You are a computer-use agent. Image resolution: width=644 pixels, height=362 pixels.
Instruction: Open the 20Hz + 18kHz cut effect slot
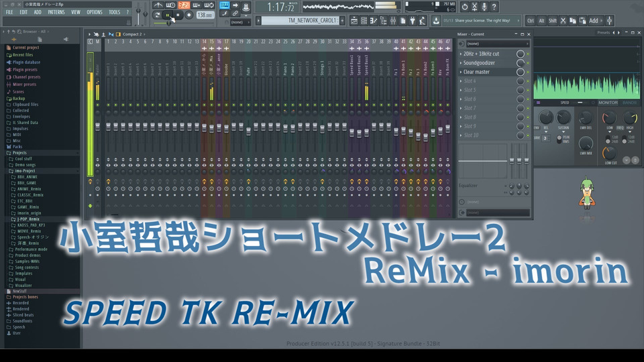(x=487, y=54)
